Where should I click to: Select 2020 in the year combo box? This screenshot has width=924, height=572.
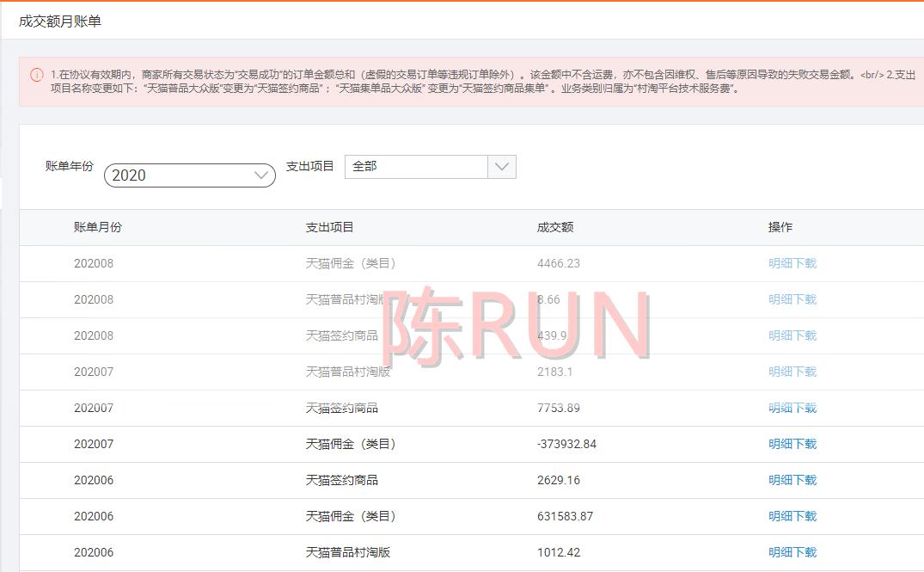pyautogui.click(x=189, y=175)
